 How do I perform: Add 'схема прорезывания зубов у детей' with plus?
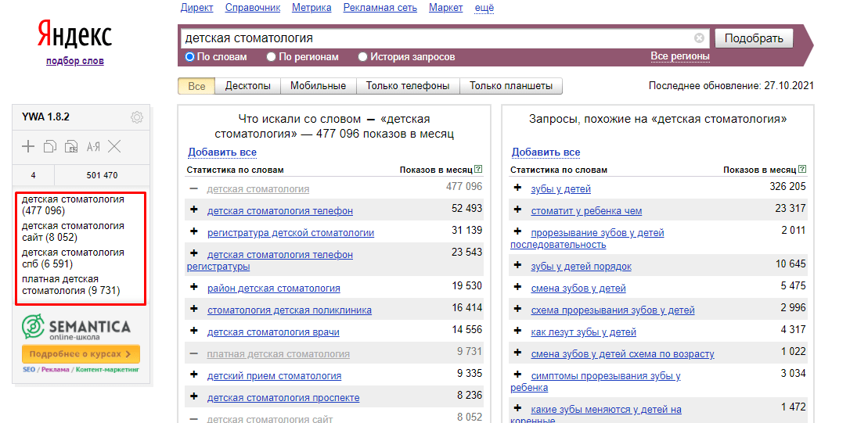[517, 309]
